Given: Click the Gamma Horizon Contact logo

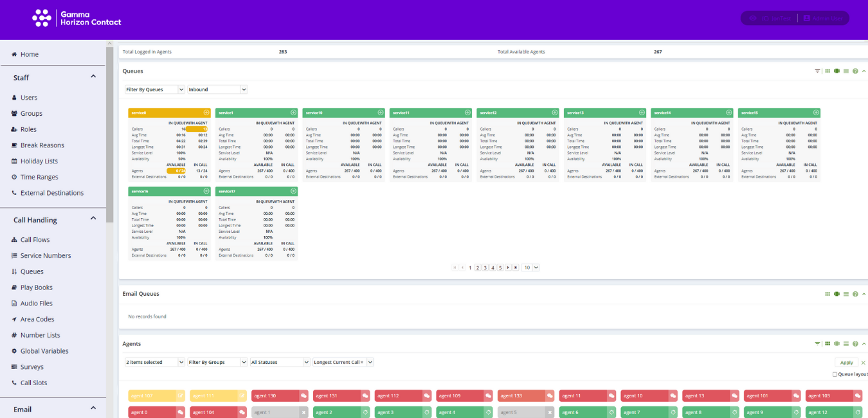Looking at the screenshot, I should (x=77, y=18).
